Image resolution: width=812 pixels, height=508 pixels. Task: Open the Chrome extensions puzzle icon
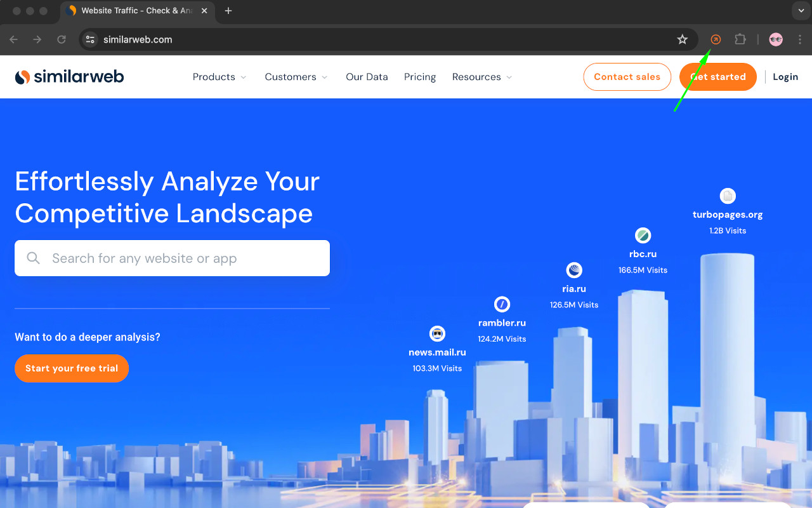tap(740, 39)
